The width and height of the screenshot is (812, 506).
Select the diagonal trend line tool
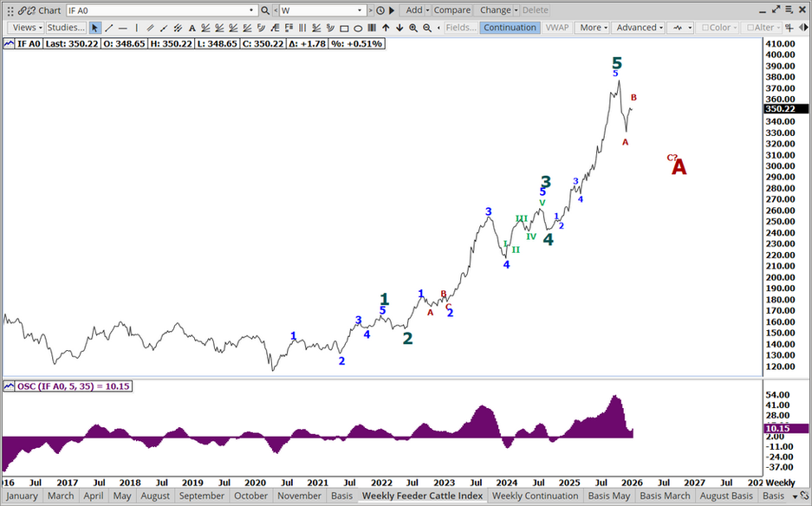108,28
